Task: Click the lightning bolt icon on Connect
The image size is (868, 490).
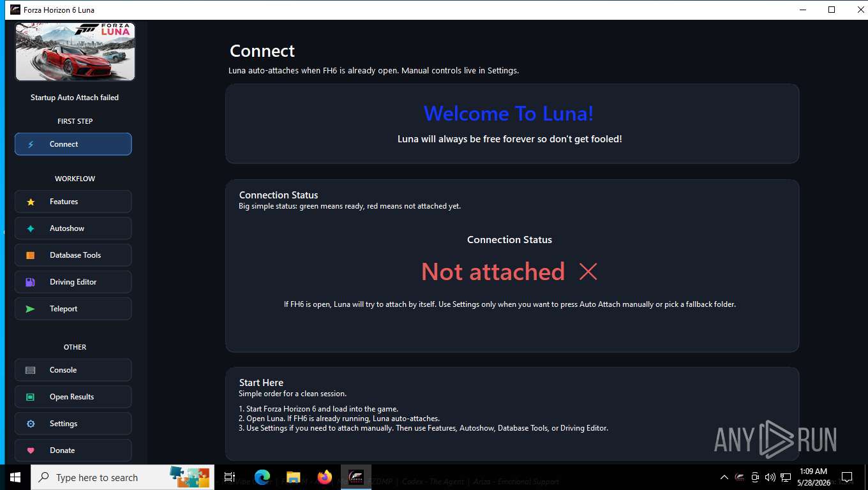Action: click(x=31, y=144)
